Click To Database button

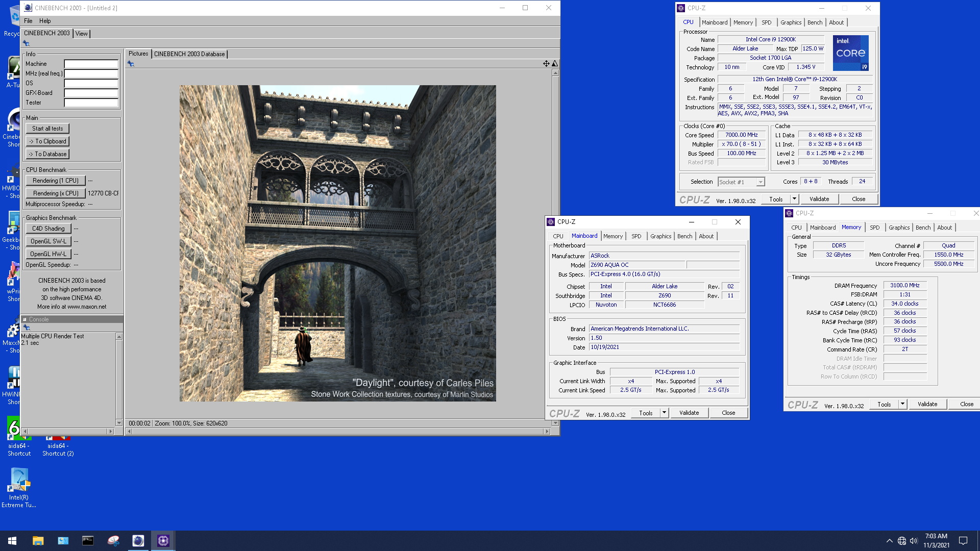(x=47, y=154)
